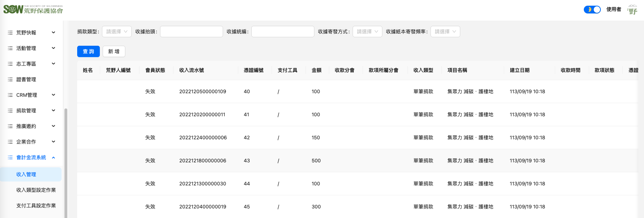Click the list icon beside 證書管理
Viewport: 644px width, 218px height.
[10, 79]
